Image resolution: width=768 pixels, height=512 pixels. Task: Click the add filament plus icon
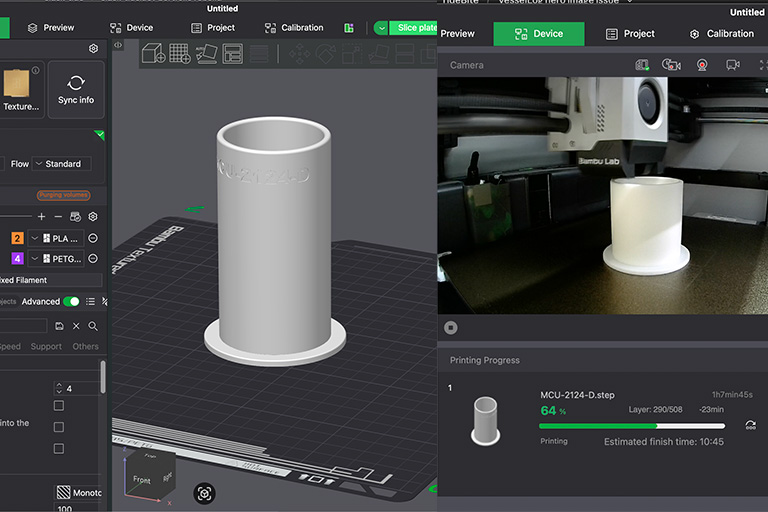coord(42,216)
